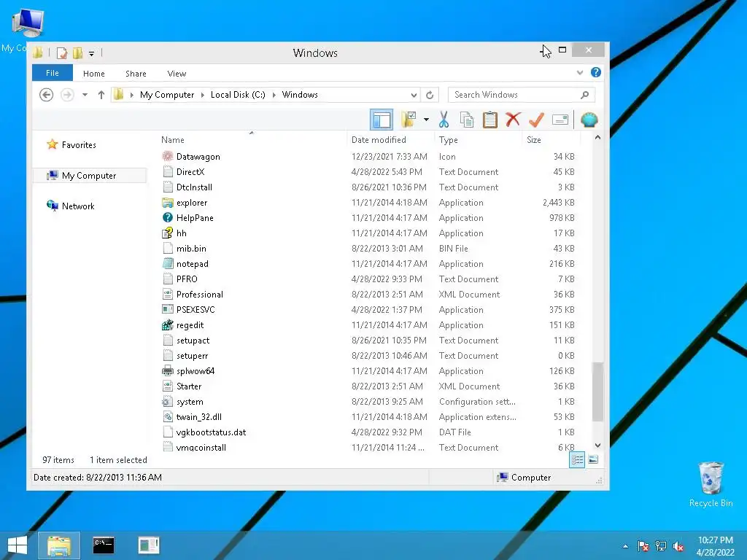The image size is (747, 560).
Task: Open folder options toolbar icon
Action: pyautogui.click(x=409, y=120)
